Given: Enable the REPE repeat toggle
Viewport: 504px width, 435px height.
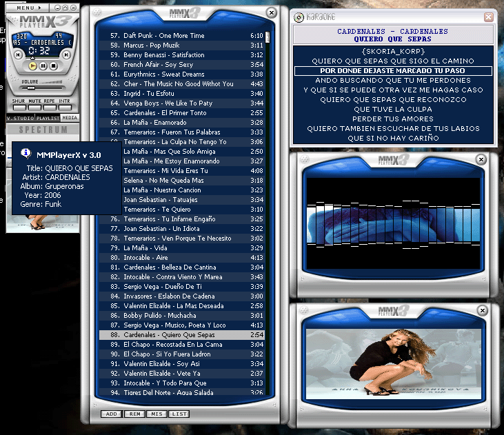Looking at the screenshot, I should (x=50, y=107).
